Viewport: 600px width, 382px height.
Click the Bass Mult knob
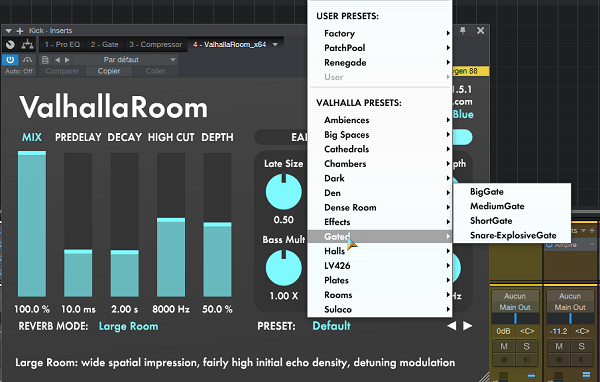tap(284, 268)
